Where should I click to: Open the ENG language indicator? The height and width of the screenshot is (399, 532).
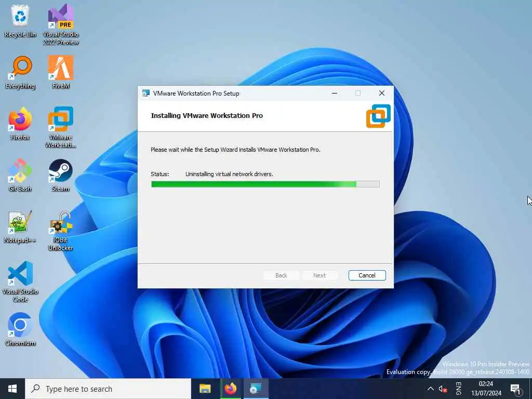(458, 389)
